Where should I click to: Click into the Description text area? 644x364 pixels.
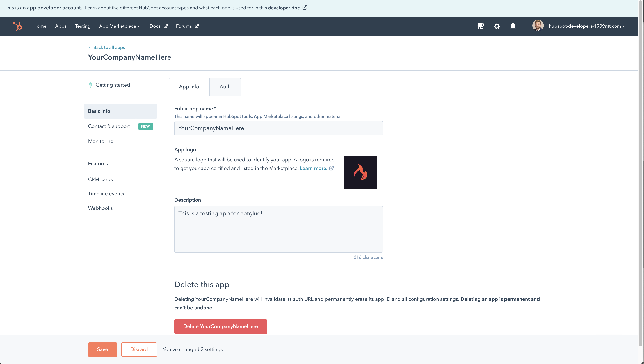coord(278,229)
